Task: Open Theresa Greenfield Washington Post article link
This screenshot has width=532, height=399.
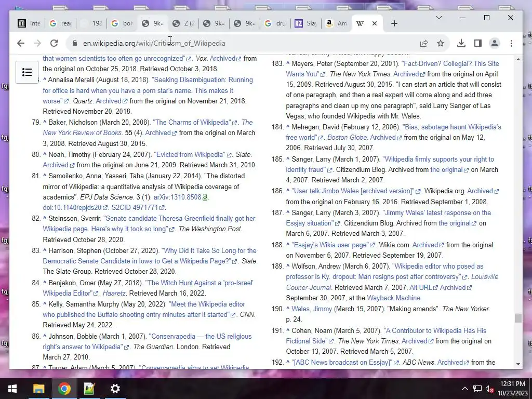Action: coord(149,223)
